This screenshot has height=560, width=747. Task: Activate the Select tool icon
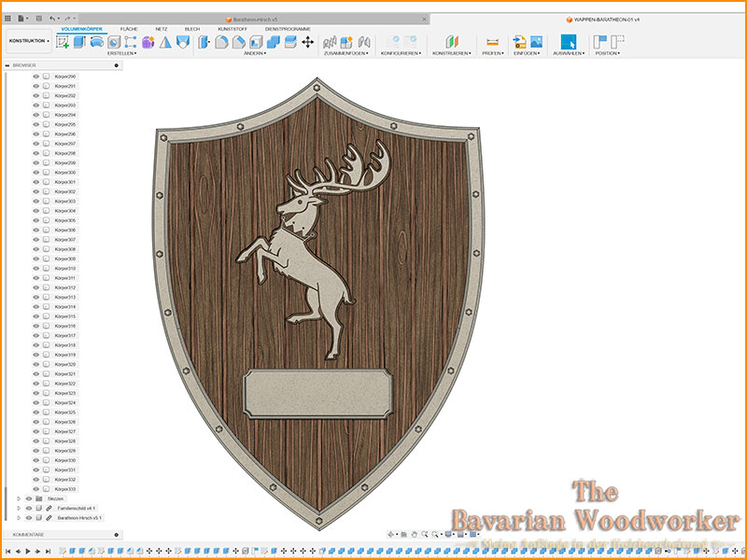click(568, 42)
